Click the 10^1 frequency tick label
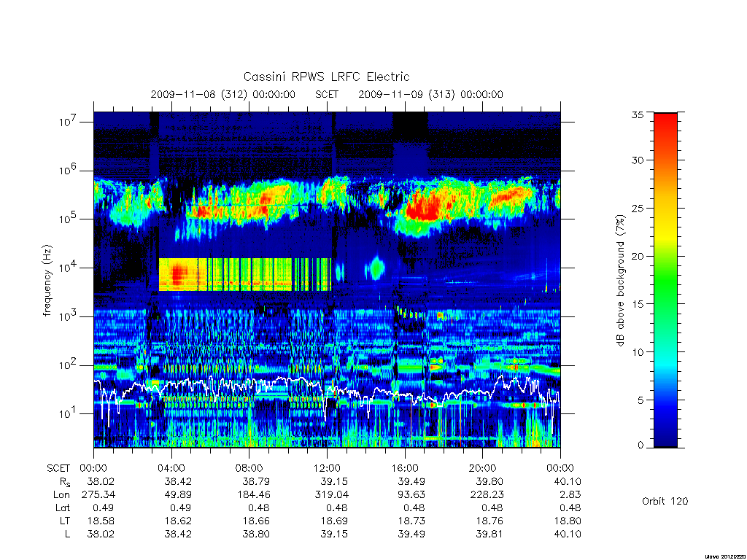This screenshot has height=560, width=747. point(69,414)
